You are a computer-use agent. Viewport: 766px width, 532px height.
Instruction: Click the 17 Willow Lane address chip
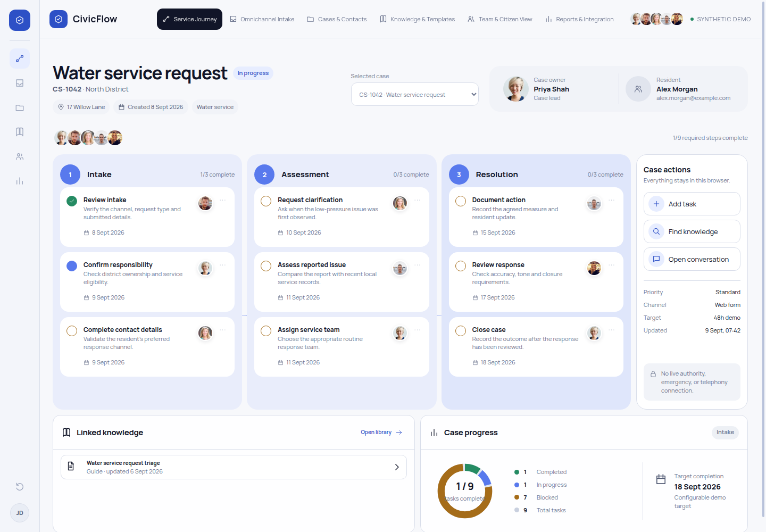(81, 107)
